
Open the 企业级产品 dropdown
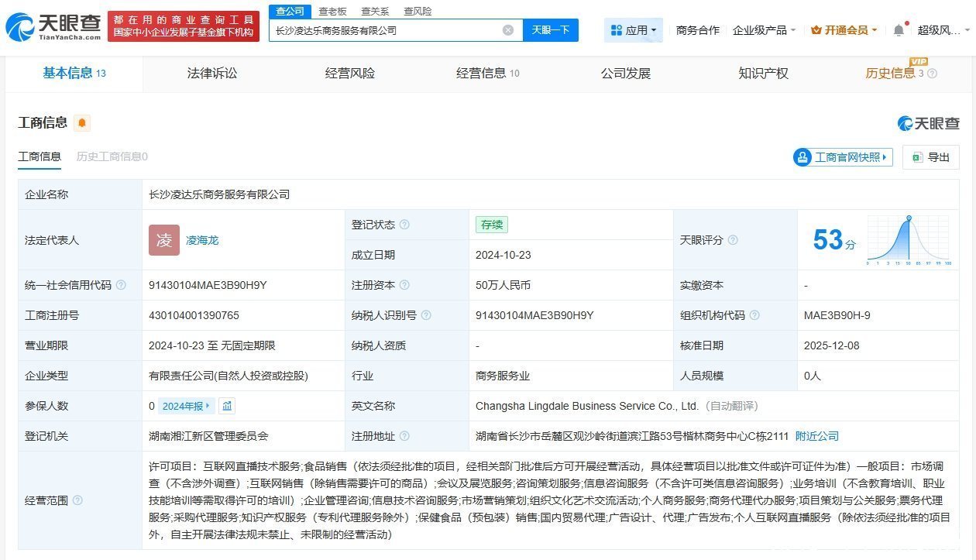763,29
